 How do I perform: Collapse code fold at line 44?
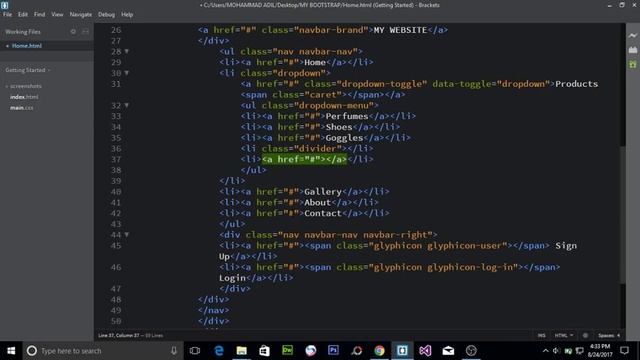click(x=127, y=235)
